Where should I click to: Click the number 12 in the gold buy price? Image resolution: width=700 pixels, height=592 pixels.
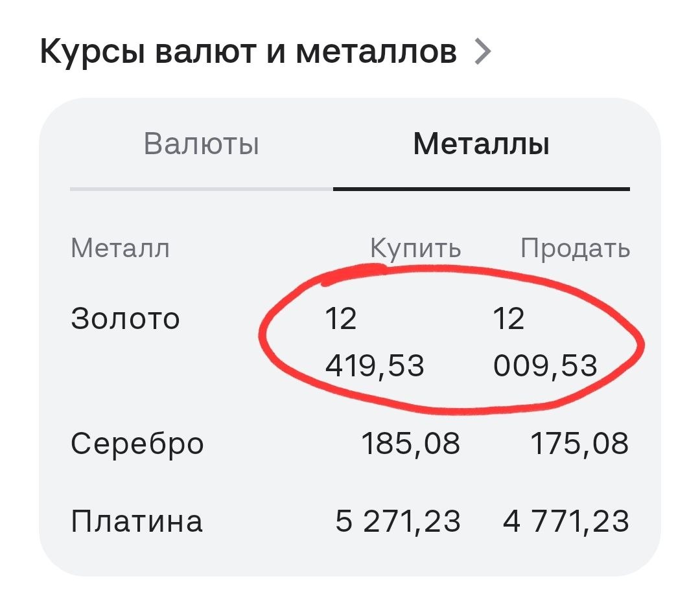341,319
